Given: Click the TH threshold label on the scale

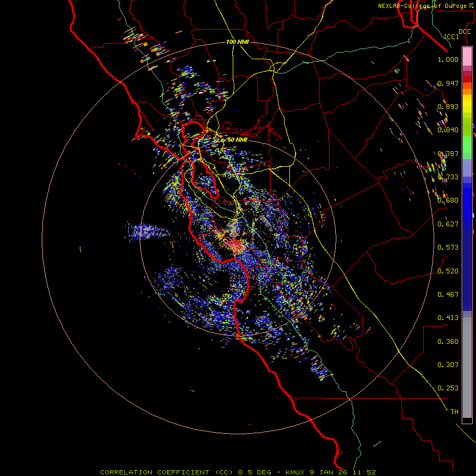Looking at the screenshot, I should click(x=454, y=412).
